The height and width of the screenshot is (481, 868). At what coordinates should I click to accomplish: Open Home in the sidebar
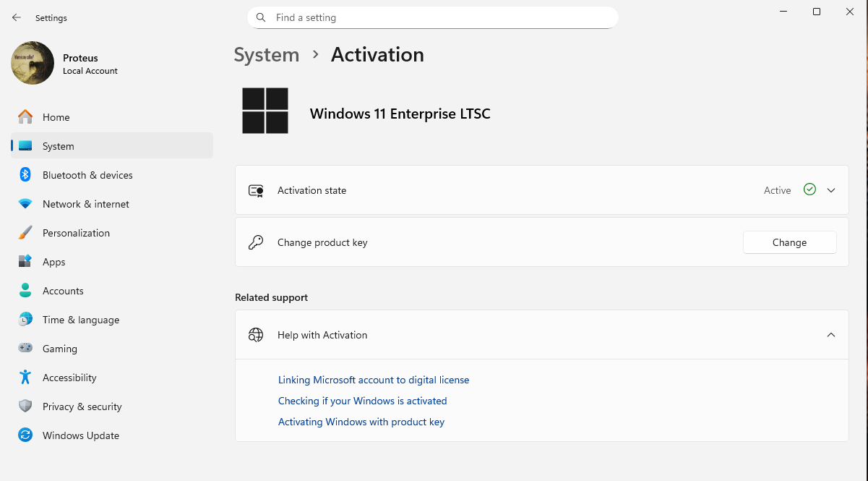(112, 117)
